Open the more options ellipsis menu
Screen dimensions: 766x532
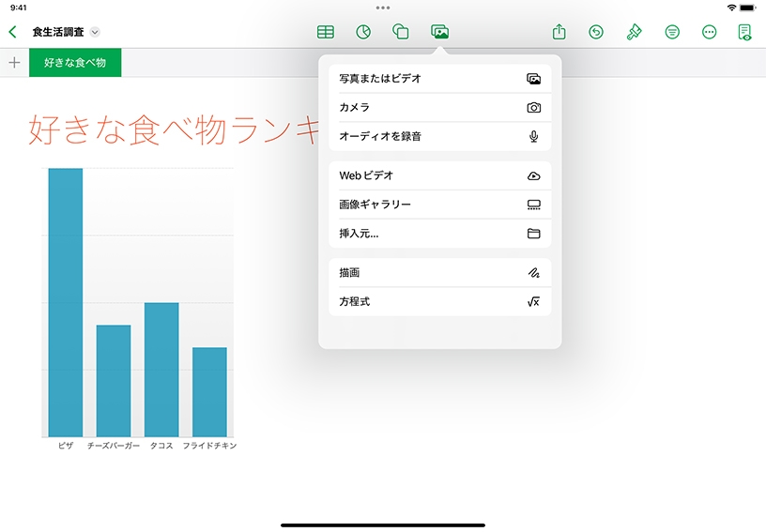click(710, 32)
